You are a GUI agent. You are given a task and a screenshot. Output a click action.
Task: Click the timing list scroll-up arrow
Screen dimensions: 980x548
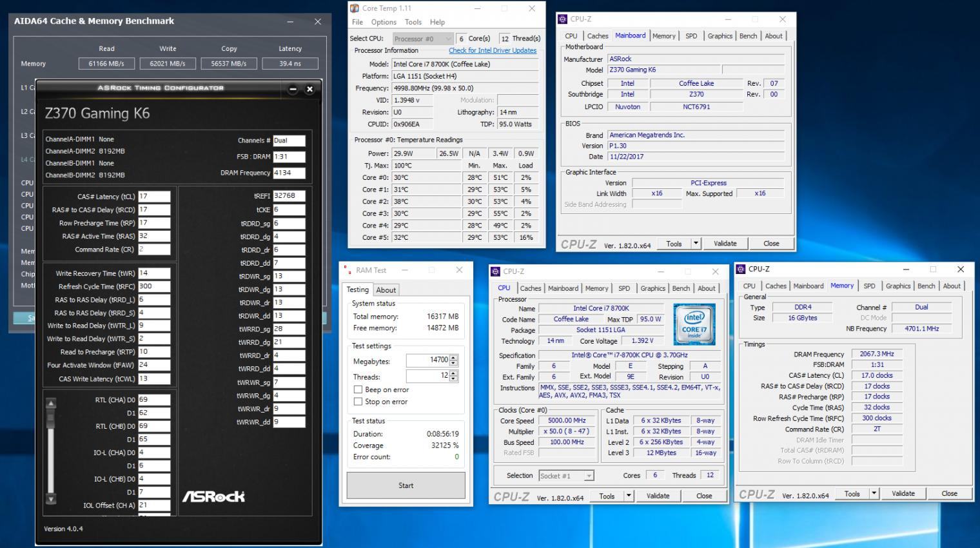[x=51, y=403]
